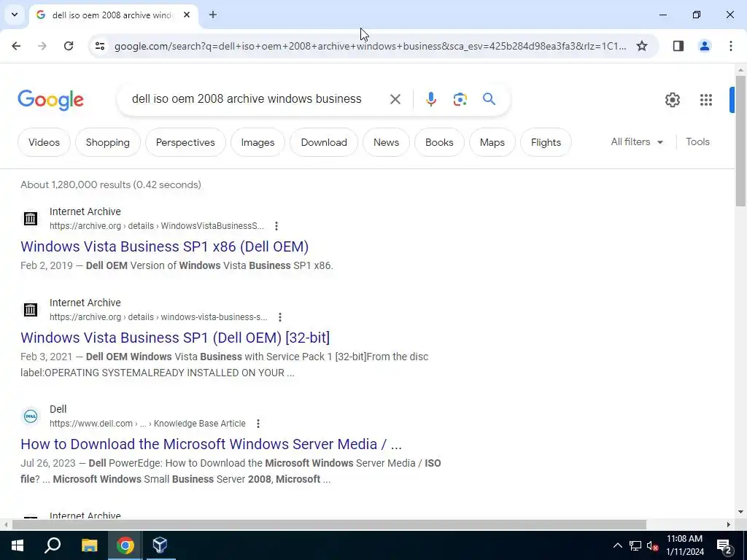Filter results by Videos
The height and width of the screenshot is (560, 747).
[x=44, y=142]
